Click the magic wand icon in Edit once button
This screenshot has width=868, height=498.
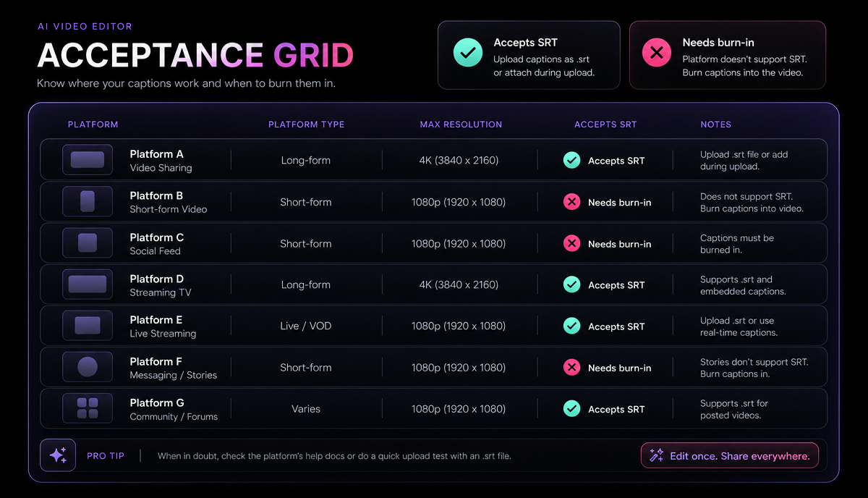[x=657, y=455]
